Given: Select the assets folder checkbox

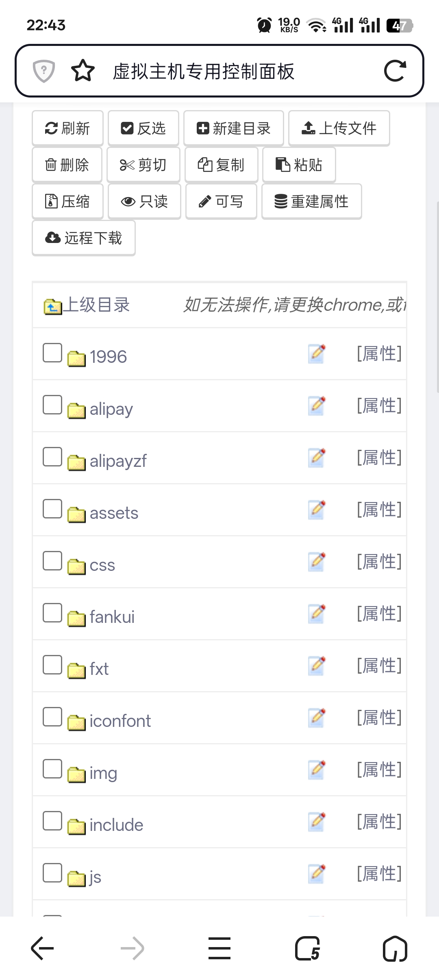Looking at the screenshot, I should coord(52,509).
